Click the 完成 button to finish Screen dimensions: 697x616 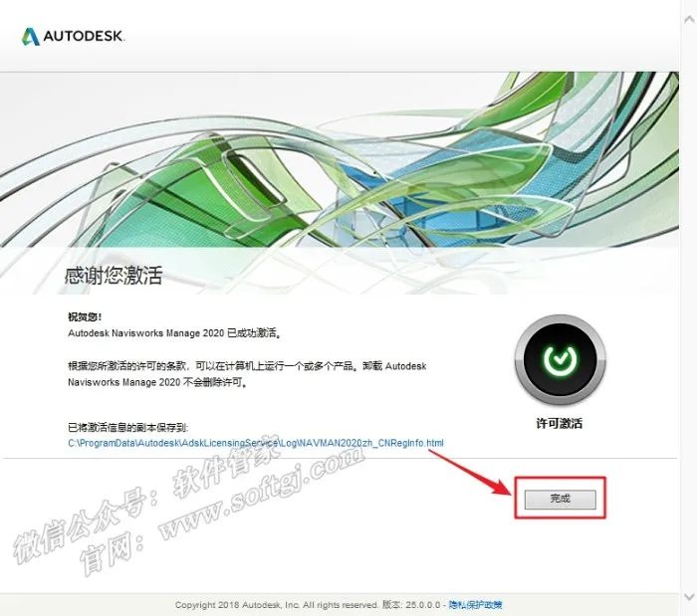tap(560, 499)
